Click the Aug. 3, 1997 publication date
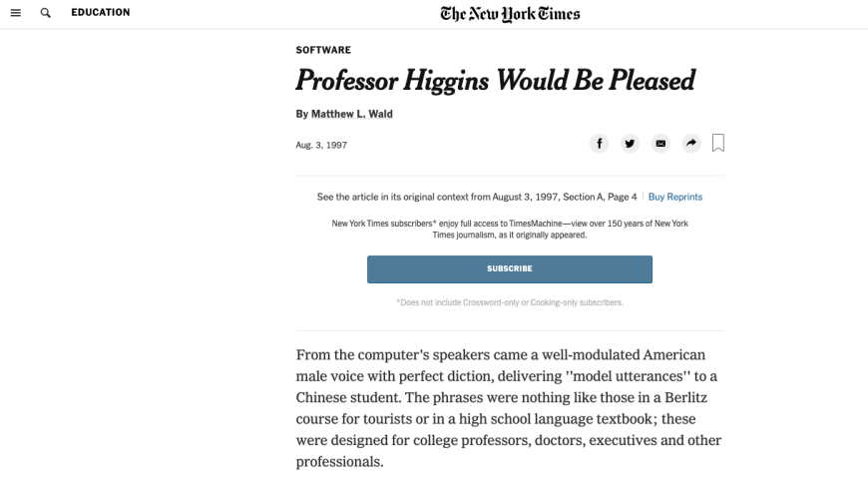Image resolution: width=868 pixels, height=485 pixels. pos(321,145)
